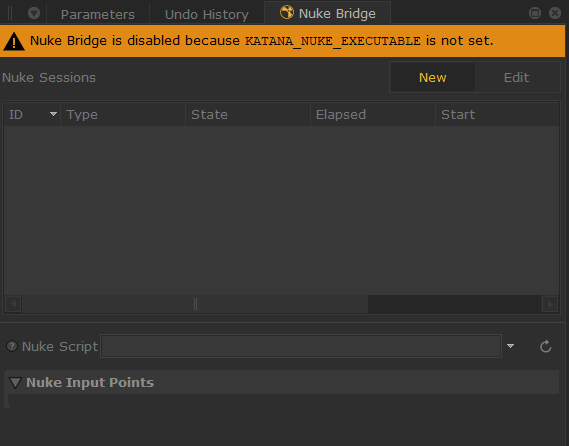
Task: Toggle the Edit sessions mode
Action: click(516, 77)
